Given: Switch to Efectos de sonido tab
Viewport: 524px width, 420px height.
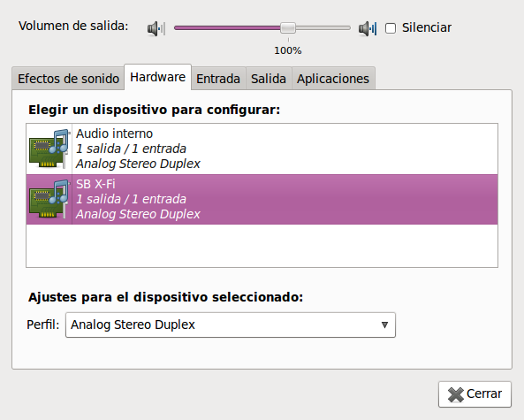Looking at the screenshot, I should (x=68, y=79).
